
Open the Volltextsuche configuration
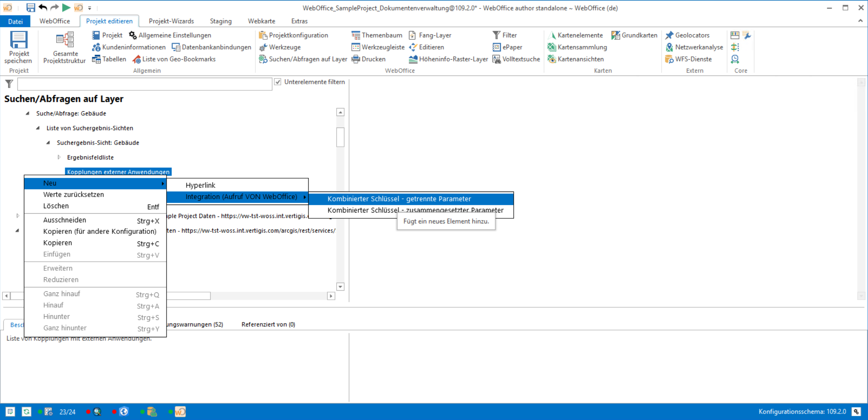pyautogui.click(x=516, y=59)
